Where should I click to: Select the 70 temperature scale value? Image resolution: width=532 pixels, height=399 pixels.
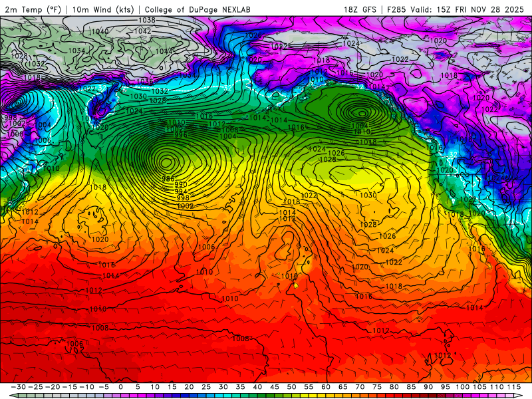pyautogui.click(x=360, y=387)
